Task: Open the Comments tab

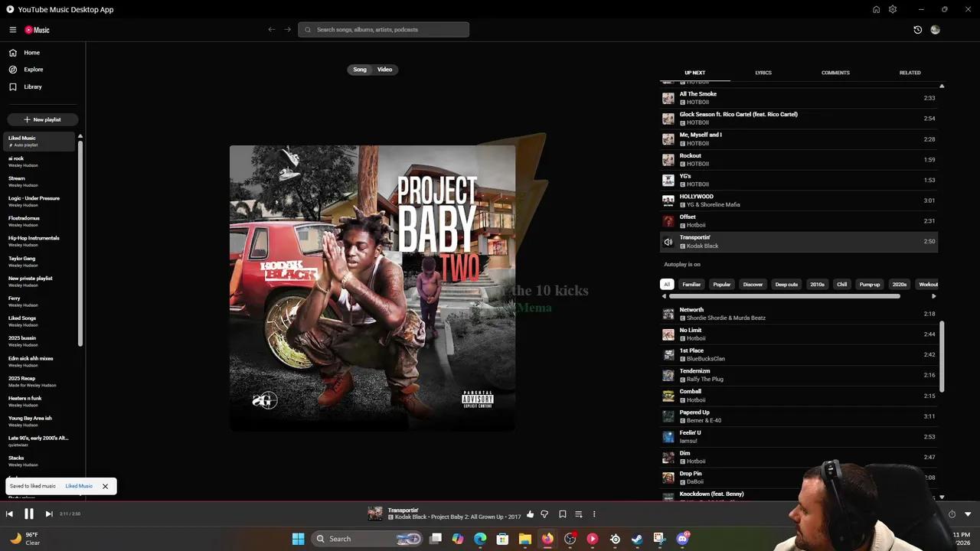Action: tap(835, 73)
